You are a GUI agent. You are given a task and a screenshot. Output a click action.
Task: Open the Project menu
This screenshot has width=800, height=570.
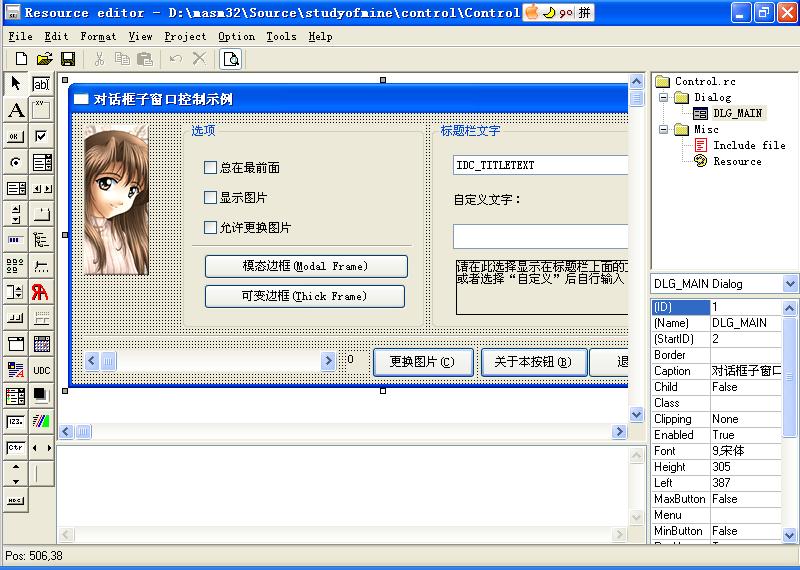point(185,36)
